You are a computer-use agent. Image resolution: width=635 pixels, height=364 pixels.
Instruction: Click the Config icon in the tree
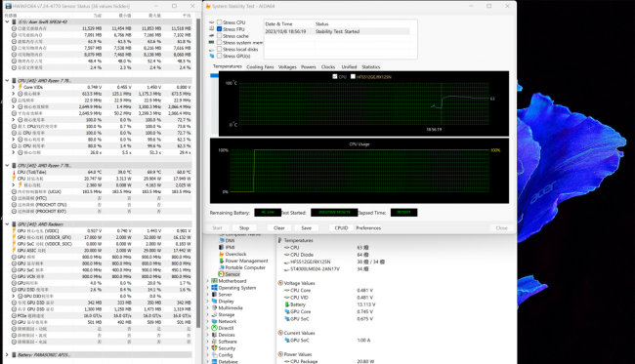click(214, 354)
